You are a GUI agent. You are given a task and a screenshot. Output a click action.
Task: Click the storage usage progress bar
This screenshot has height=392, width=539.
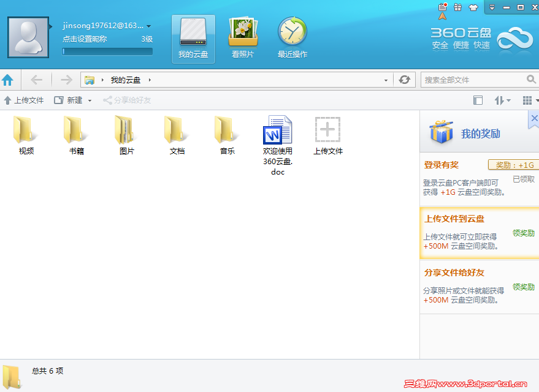[x=107, y=51]
